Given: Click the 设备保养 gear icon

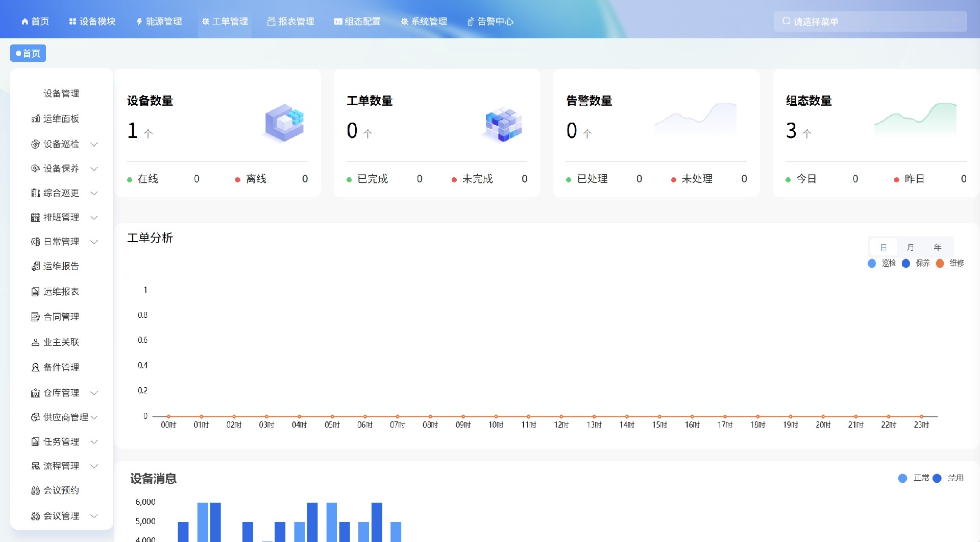Looking at the screenshot, I should [x=35, y=169].
